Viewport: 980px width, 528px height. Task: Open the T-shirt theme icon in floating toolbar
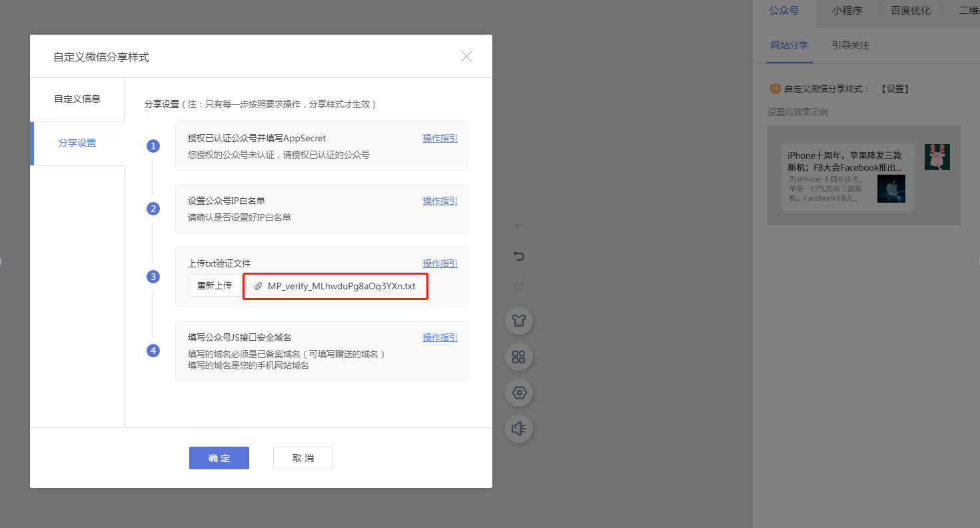point(519,321)
